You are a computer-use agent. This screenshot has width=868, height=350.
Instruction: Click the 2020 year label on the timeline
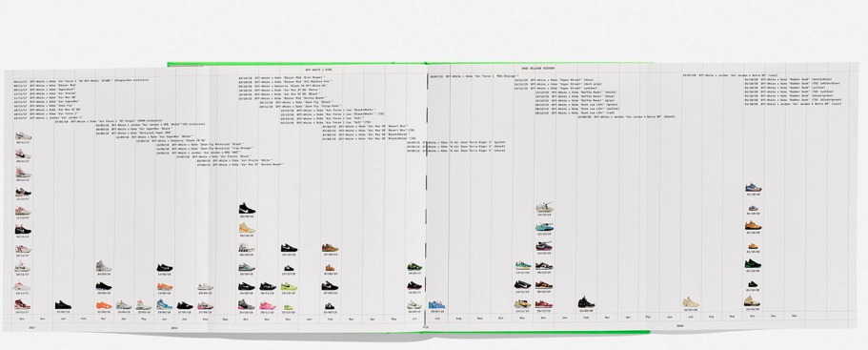679,326
